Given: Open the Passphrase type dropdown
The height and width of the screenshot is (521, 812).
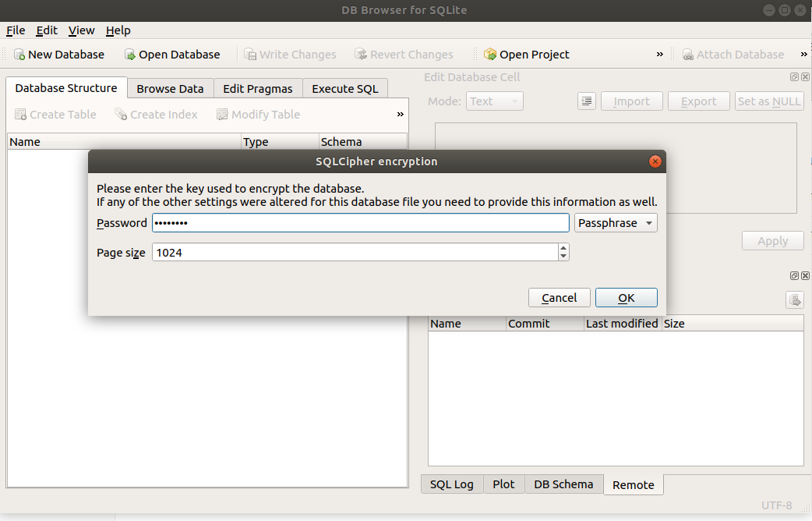Looking at the screenshot, I should pos(616,223).
